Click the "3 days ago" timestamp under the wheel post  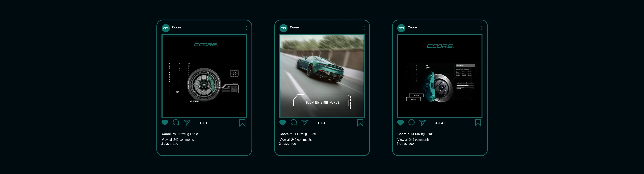pyautogui.click(x=170, y=144)
